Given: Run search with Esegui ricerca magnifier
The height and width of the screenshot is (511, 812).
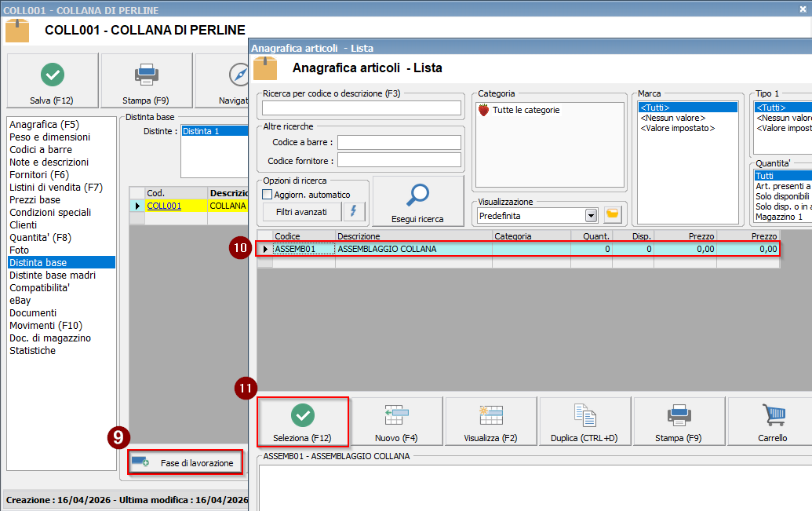Looking at the screenshot, I should [x=417, y=202].
